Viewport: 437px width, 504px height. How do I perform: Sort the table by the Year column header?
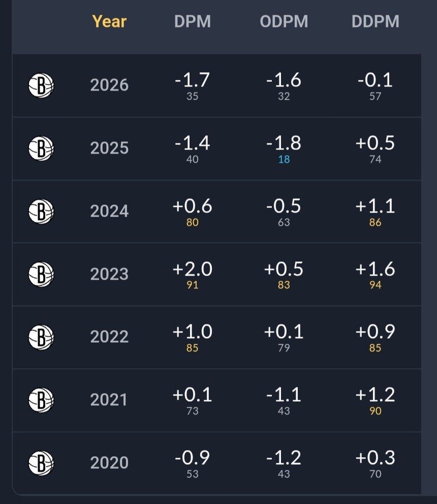pyautogui.click(x=109, y=21)
